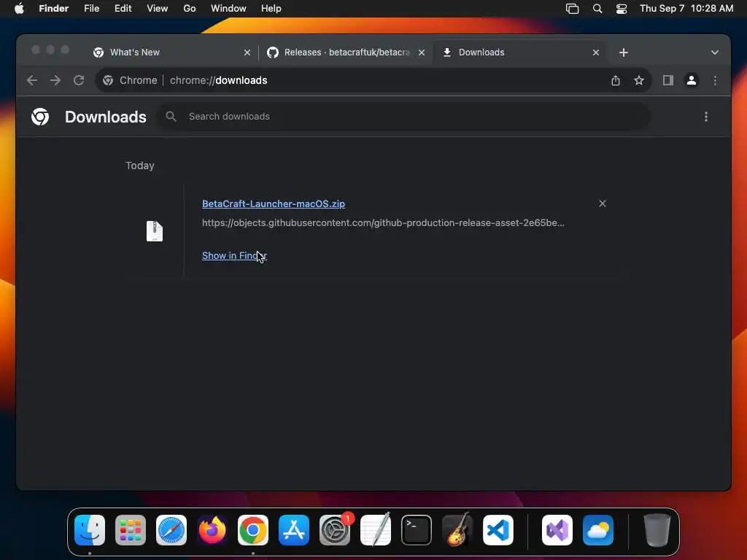Reload the downloads page
747x560 pixels.
pyautogui.click(x=79, y=80)
